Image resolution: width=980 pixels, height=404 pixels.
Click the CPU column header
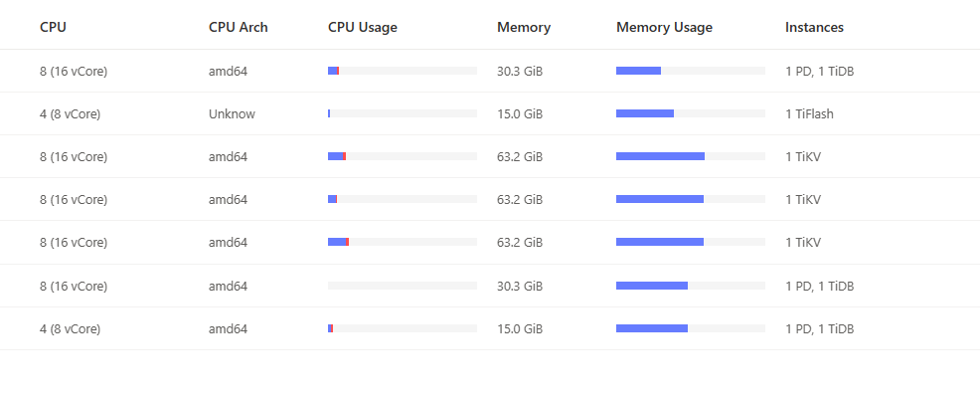pyautogui.click(x=53, y=27)
